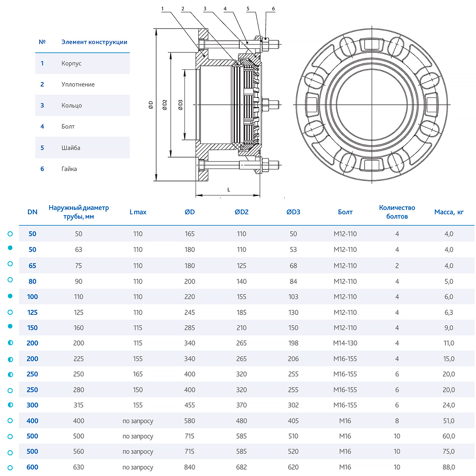Click the half-filled circle beside DN 300 row

coord(10,405)
